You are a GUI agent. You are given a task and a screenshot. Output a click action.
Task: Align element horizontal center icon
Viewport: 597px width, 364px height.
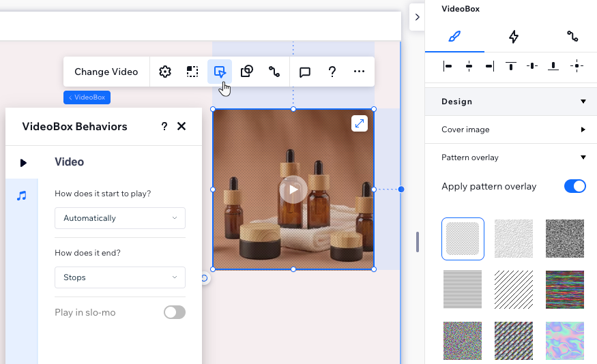[469, 66]
